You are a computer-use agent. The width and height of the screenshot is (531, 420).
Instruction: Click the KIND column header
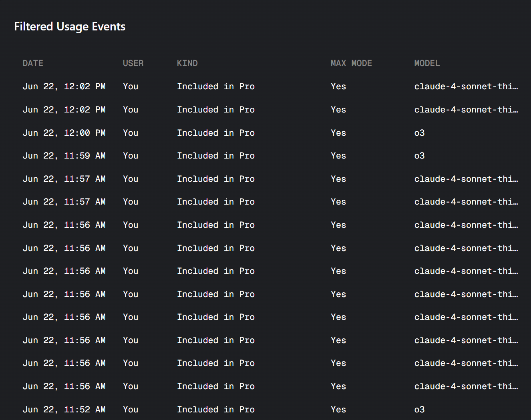point(187,63)
